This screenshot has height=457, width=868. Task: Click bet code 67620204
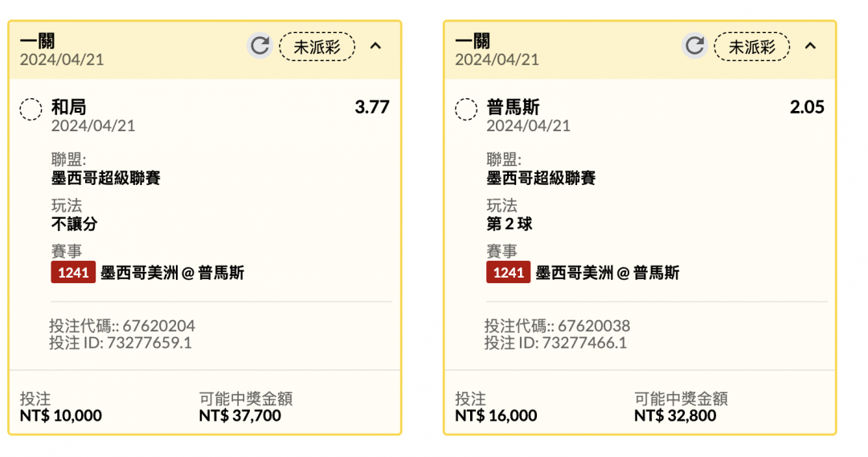point(159,326)
